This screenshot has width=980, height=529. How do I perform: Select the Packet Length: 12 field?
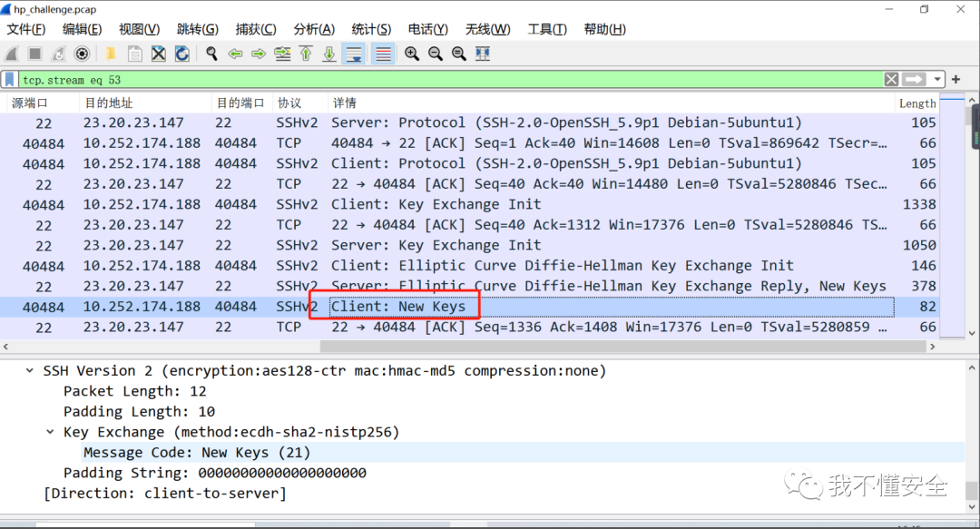coord(135,391)
